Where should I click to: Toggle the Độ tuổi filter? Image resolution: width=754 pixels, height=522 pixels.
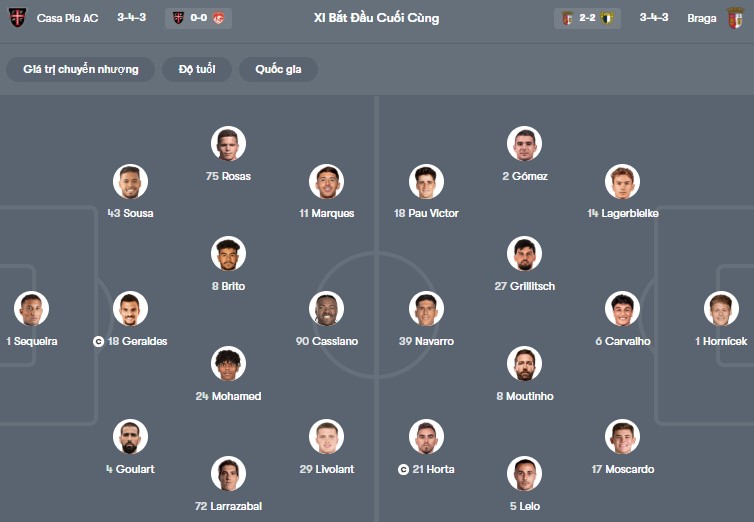tap(197, 69)
